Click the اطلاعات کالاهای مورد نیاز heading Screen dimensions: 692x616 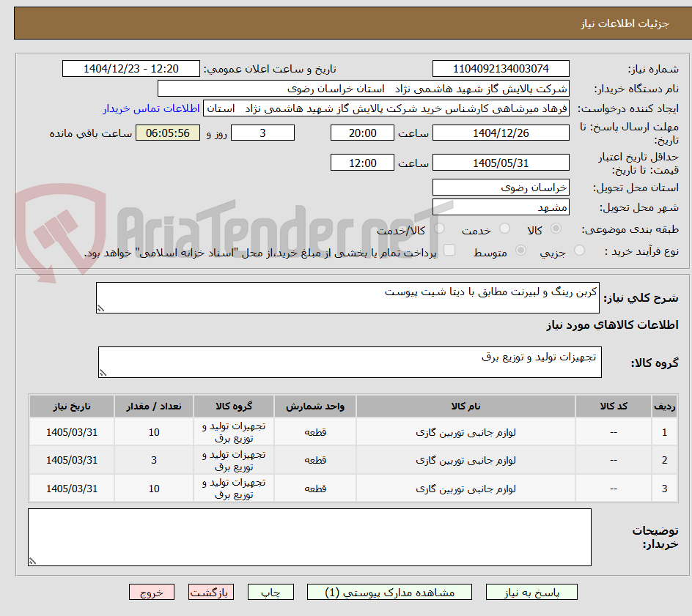(613, 325)
